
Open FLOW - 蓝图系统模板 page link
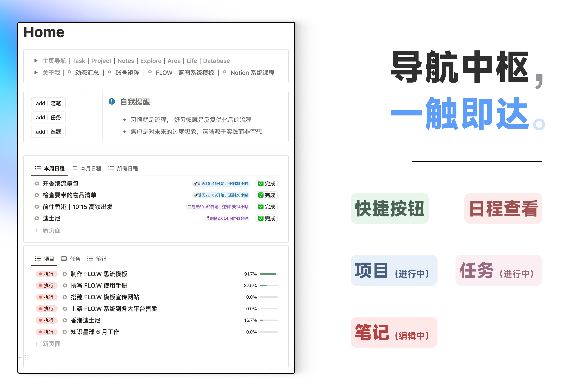(x=185, y=73)
